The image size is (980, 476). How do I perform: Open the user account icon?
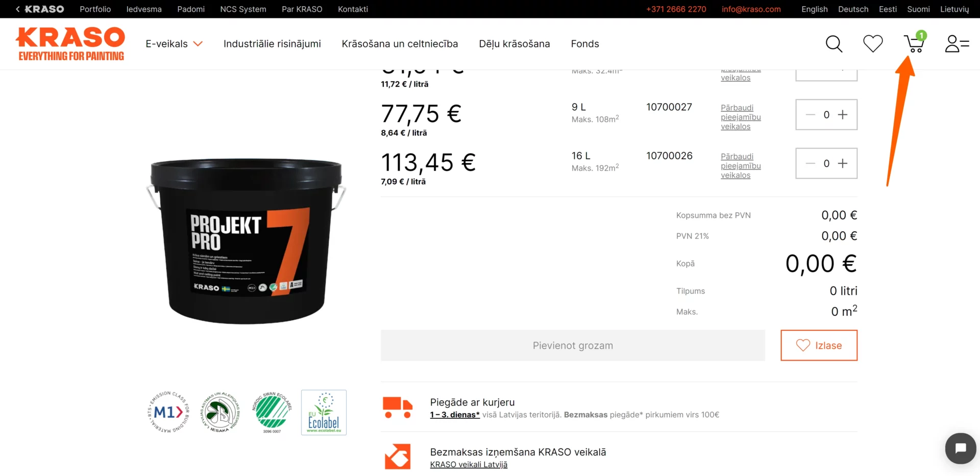[957, 44]
